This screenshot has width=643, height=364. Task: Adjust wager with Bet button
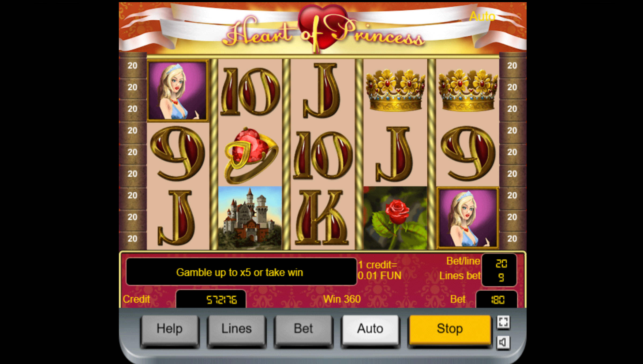(x=303, y=329)
